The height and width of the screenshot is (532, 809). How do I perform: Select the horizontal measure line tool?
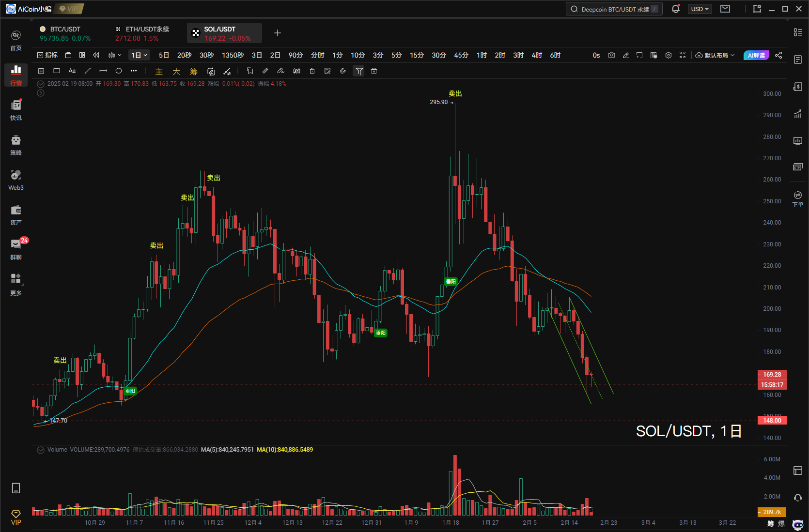coord(103,71)
